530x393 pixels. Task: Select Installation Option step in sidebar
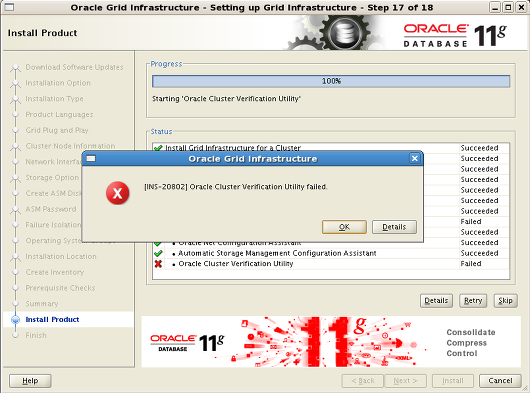pyautogui.click(x=58, y=83)
